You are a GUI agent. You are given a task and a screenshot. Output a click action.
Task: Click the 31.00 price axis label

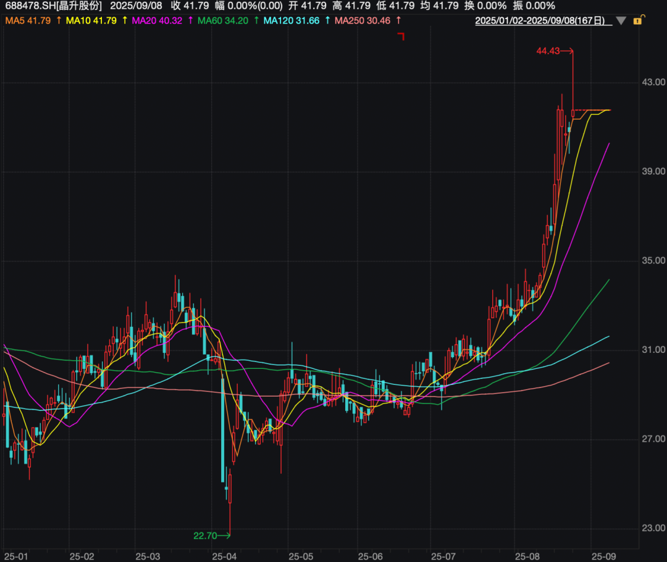pos(653,349)
